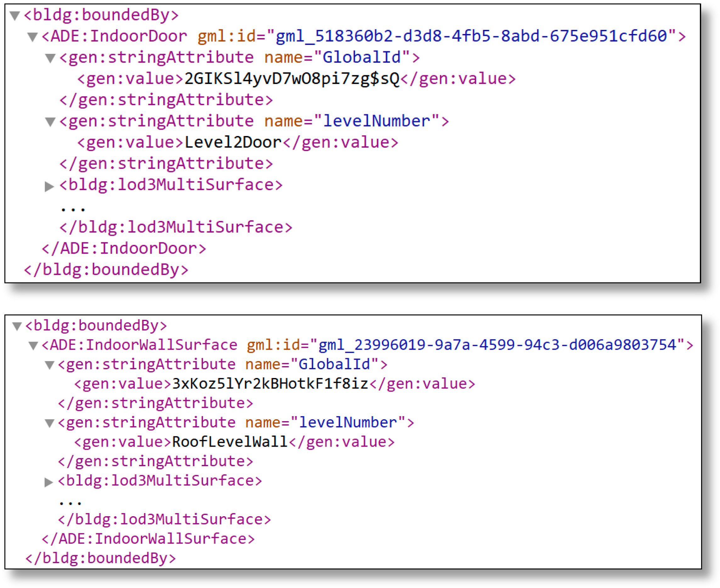Image resolution: width=720 pixels, height=588 pixels.
Task: Click the Level2Door value text
Action: [x=233, y=143]
